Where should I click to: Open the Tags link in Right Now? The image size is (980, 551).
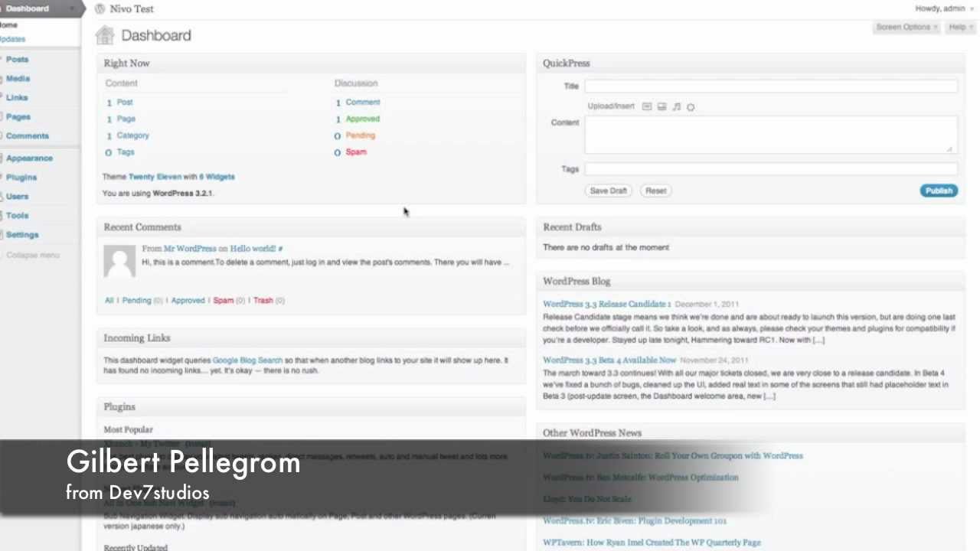tap(126, 152)
